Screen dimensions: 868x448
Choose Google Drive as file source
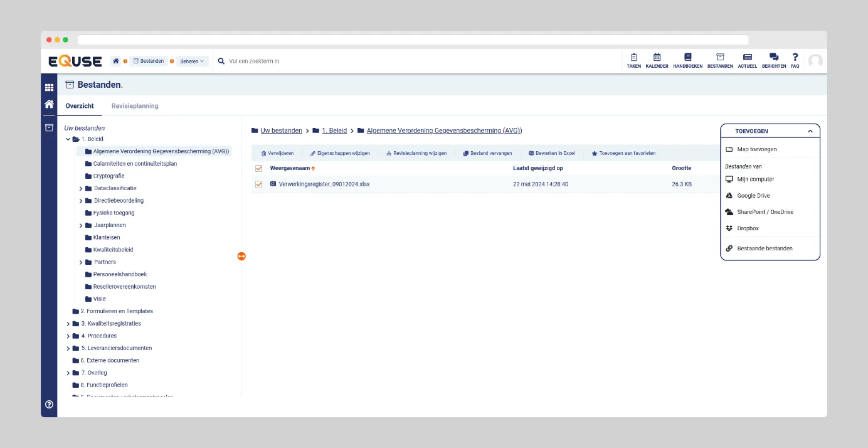(753, 196)
